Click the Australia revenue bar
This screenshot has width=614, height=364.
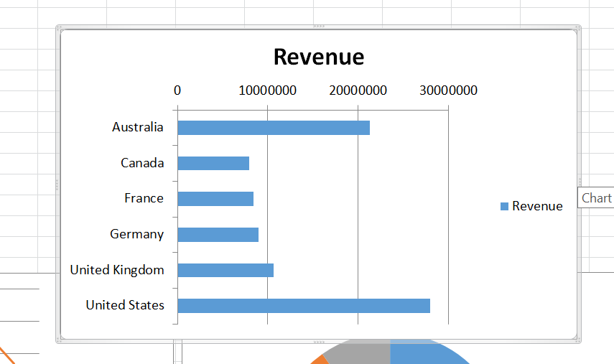pos(273,128)
